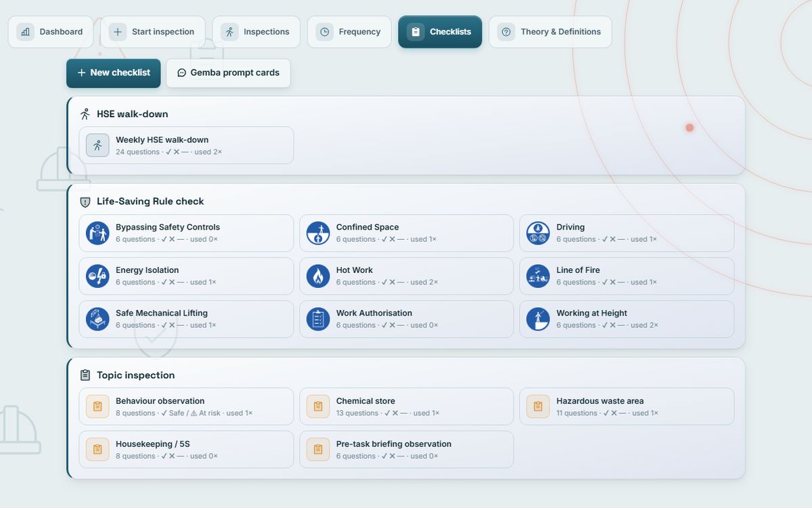Screen dimensions: 812x508
Task: Click the Safe Mechanical Lifting icon
Action: (97, 319)
